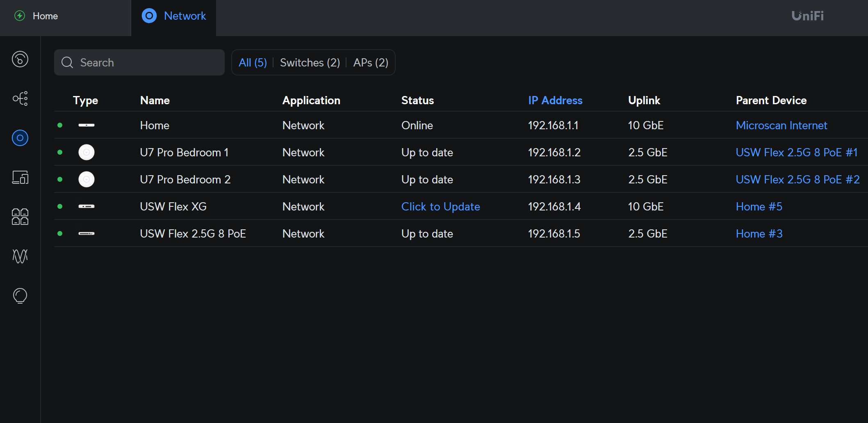
Task: Click IP address 192.168.1.4
Action: pyautogui.click(x=554, y=206)
